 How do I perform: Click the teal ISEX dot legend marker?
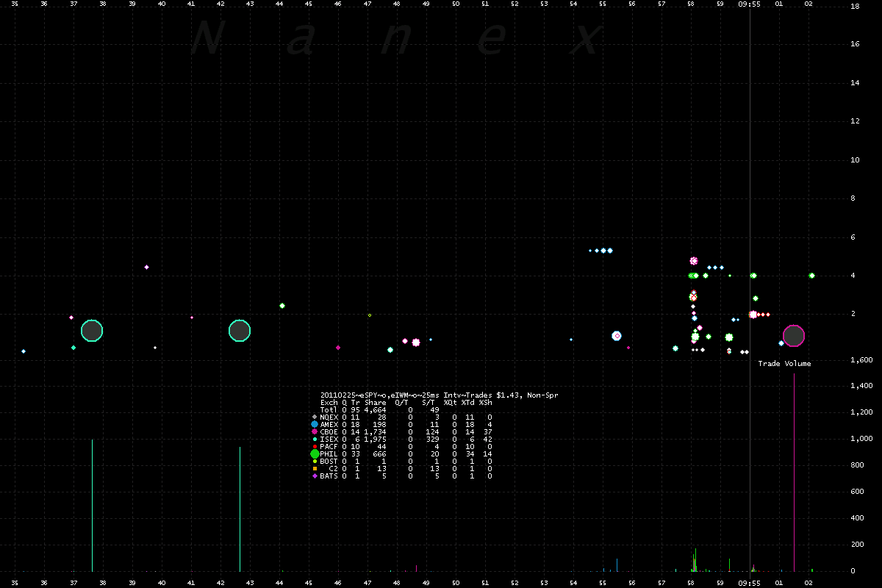pos(315,439)
